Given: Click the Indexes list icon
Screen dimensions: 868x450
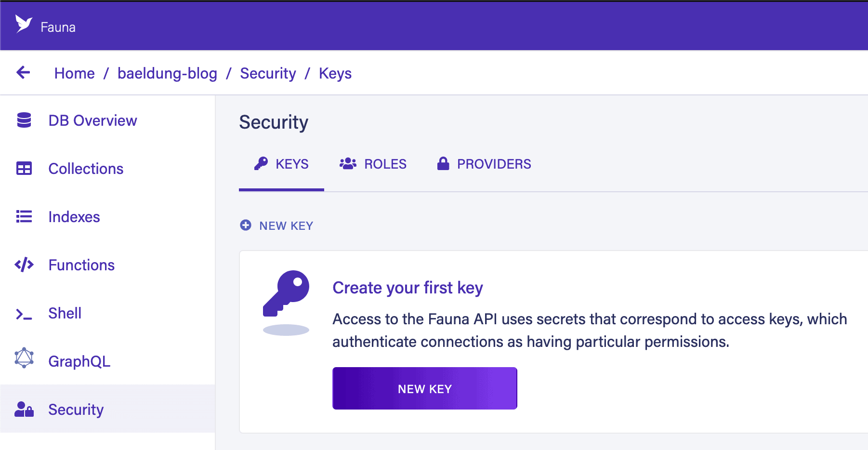Looking at the screenshot, I should point(24,217).
